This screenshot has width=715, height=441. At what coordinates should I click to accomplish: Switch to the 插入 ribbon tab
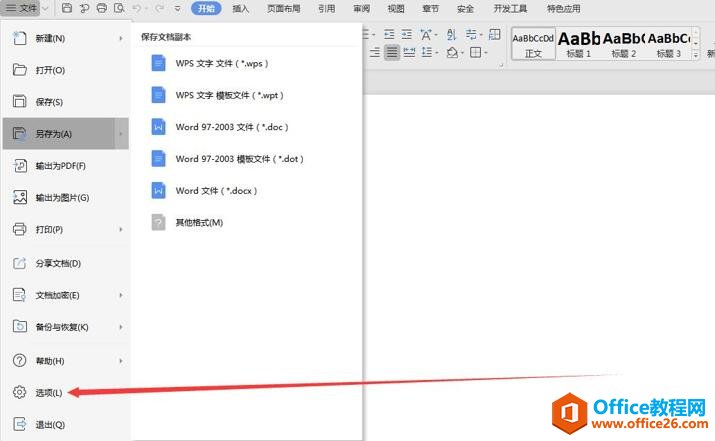(x=240, y=8)
